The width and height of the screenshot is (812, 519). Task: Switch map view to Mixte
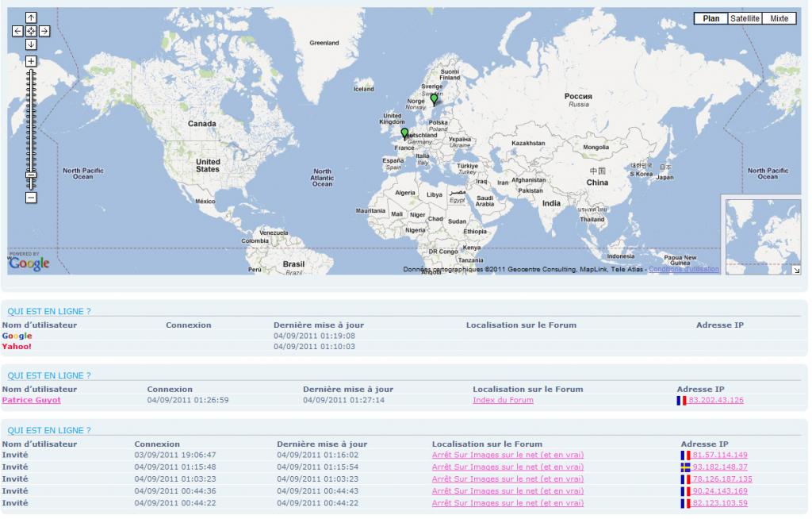click(x=779, y=19)
